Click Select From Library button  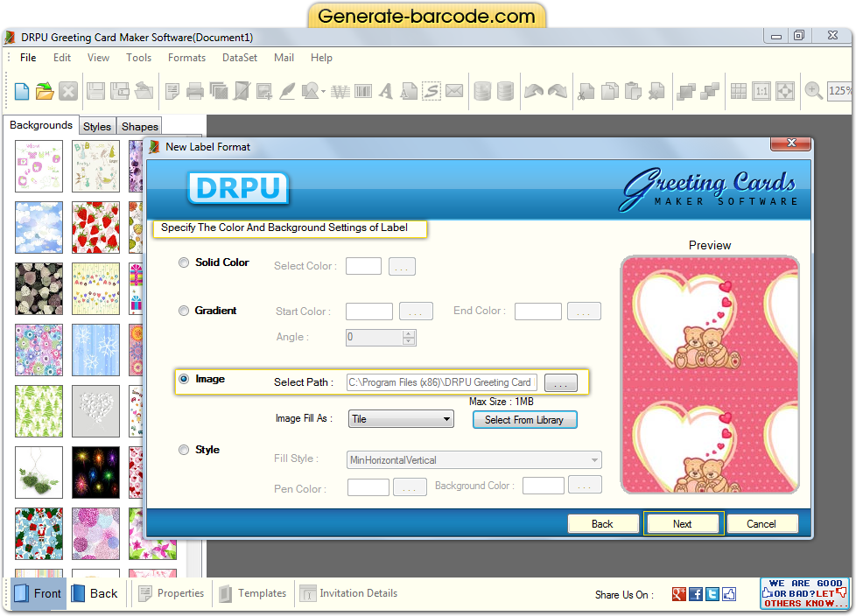click(x=524, y=420)
